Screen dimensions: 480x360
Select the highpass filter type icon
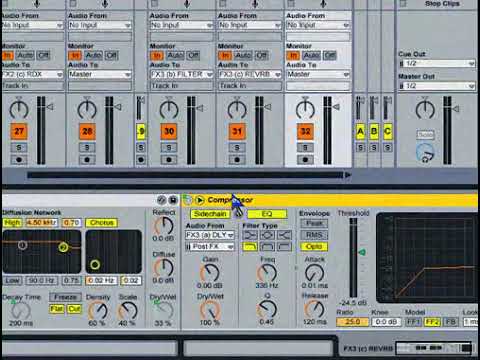pyautogui.click(x=284, y=247)
